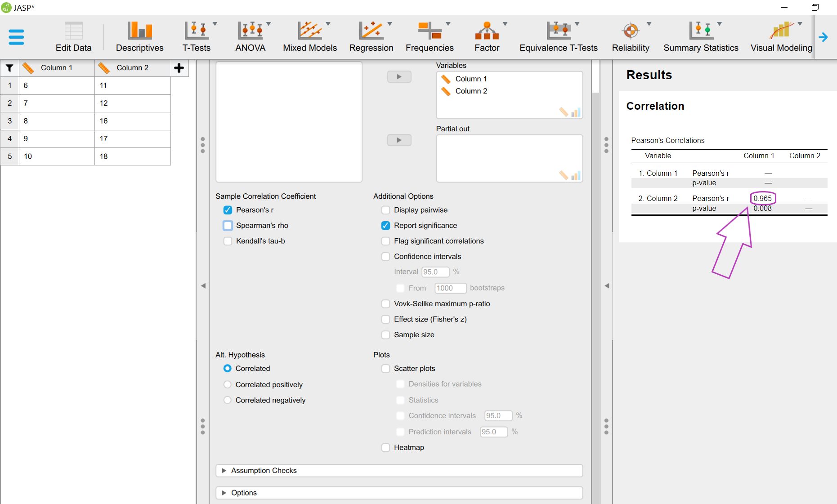Open the Reliability module
Image resolution: width=837 pixels, height=504 pixels.
[631, 37]
